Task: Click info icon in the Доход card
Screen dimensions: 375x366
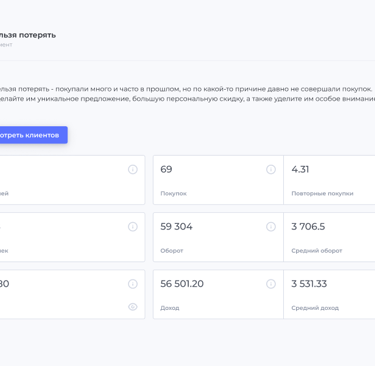Action: tap(271, 284)
